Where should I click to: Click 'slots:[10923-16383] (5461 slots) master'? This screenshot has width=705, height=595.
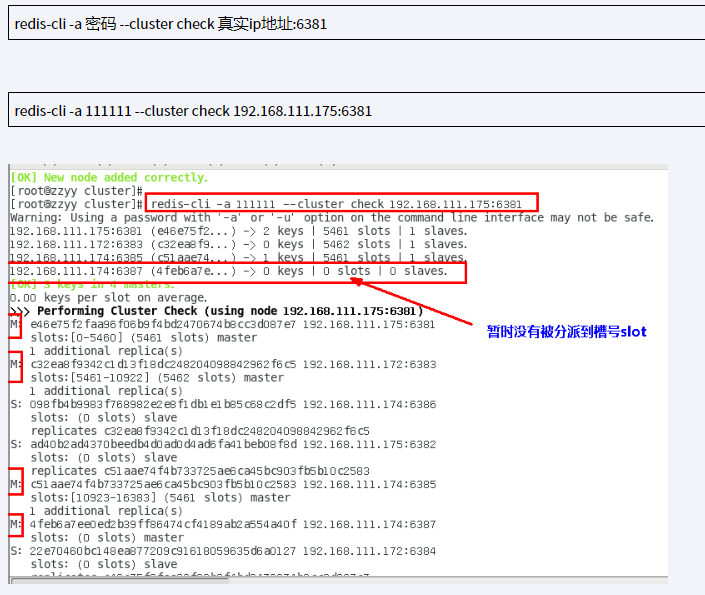[161, 498]
